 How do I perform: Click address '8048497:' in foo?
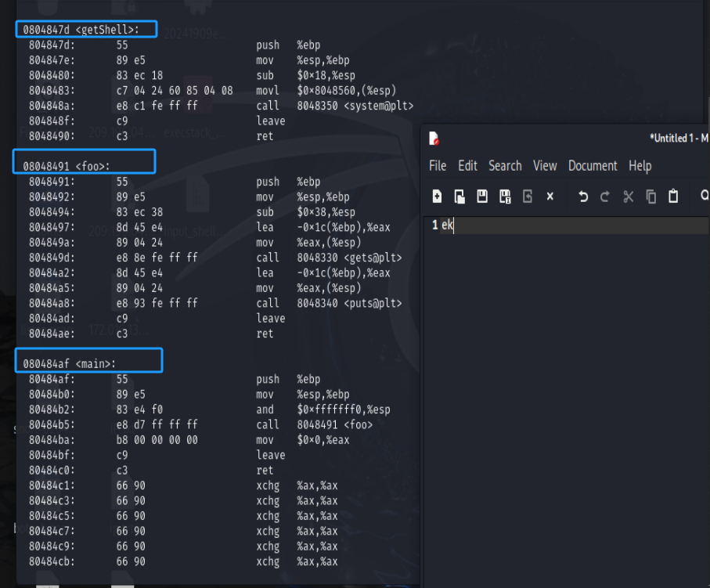[52, 227]
